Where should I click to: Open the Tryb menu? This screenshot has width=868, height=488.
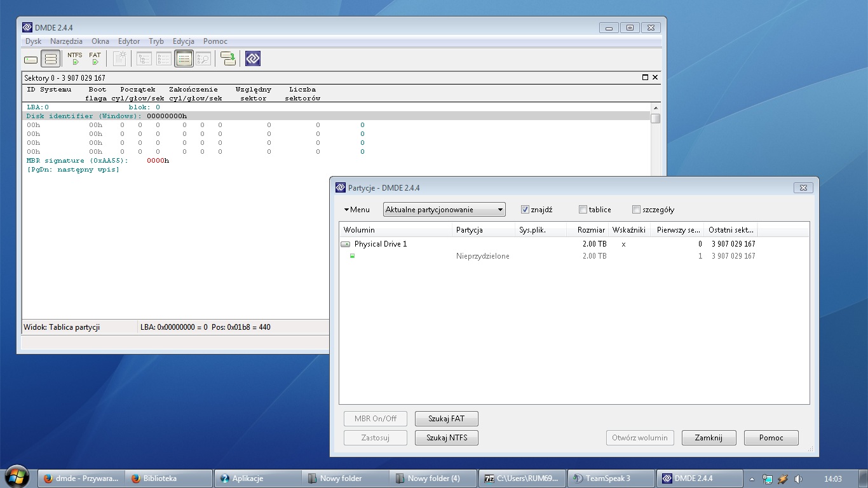(156, 41)
